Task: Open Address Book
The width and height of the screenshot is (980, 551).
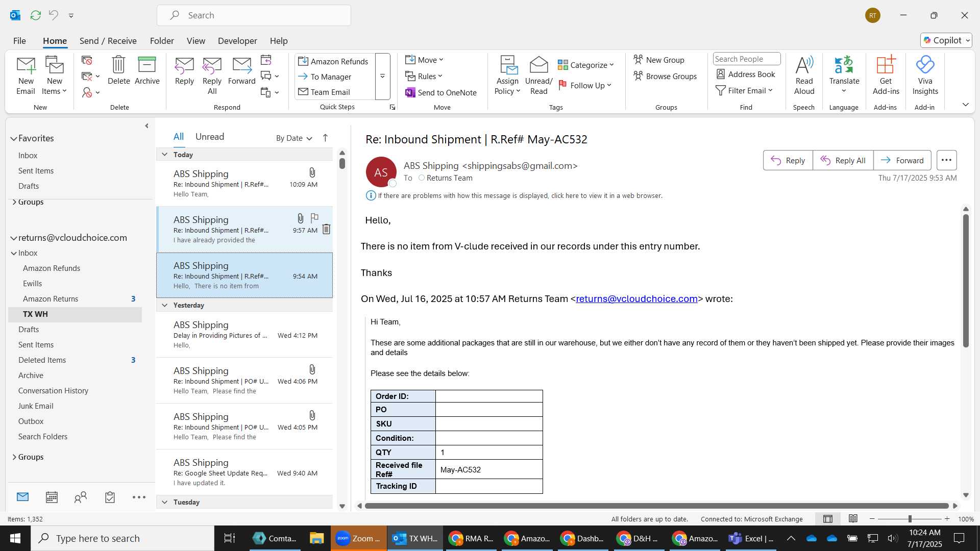Action: coord(746,74)
